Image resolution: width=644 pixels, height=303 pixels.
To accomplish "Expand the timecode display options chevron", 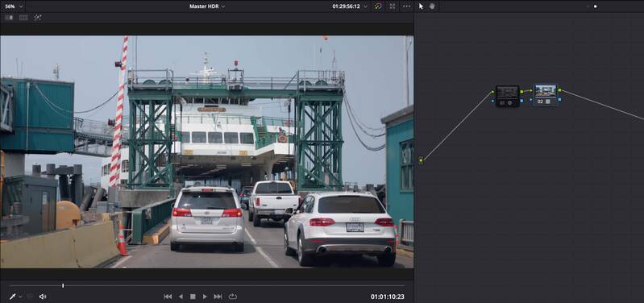I will pos(366,6).
